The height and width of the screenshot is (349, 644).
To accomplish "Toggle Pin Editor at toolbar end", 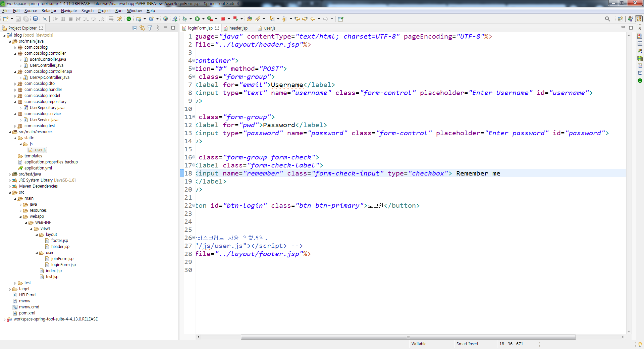I will pos(341,19).
